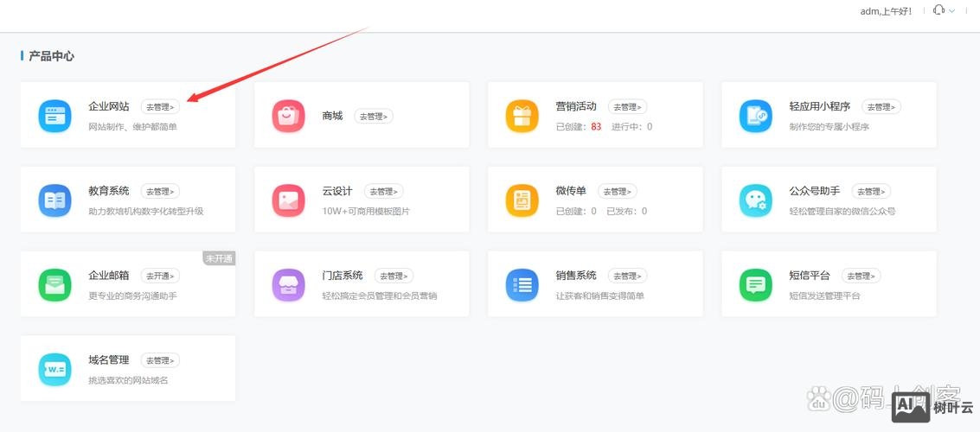The height and width of the screenshot is (432, 980).
Task: Click description 助力教培机构数字化转型升级
Action: [x=146, y=211]
